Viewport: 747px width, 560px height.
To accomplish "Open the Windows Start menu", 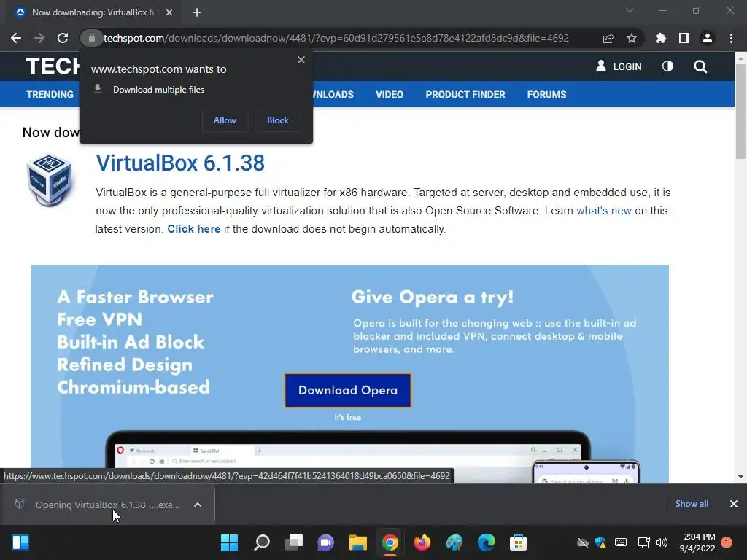I will pyautogui.click(x=229, y=542).
